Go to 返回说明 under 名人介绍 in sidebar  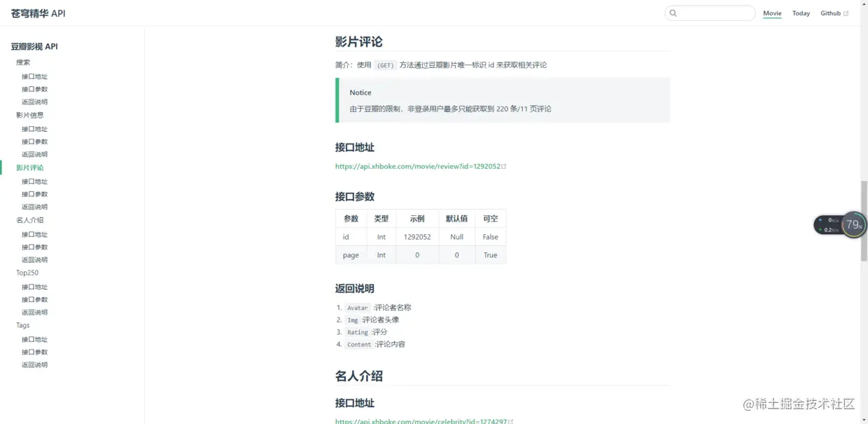pyautogui.click(x=34, y=259)
